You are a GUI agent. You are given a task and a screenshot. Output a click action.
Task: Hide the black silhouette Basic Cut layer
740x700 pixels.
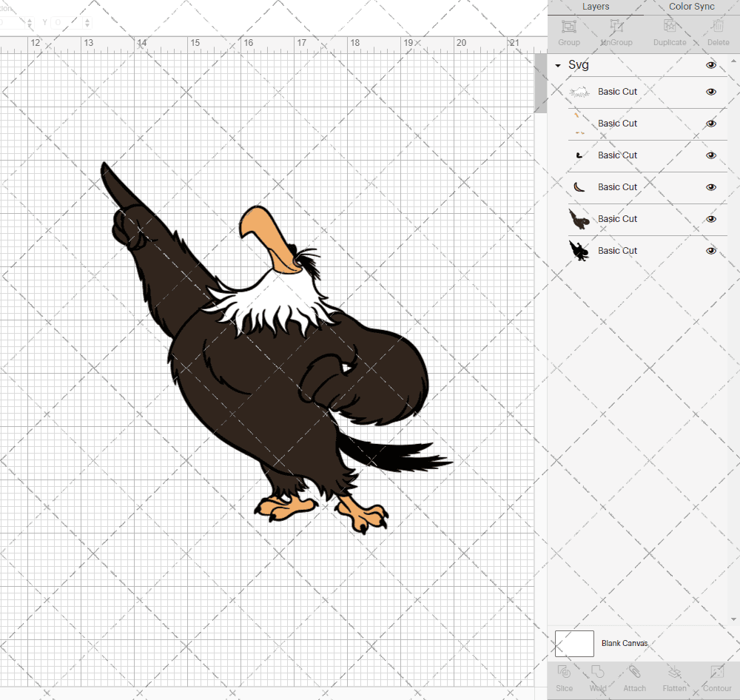click(710, 251)
